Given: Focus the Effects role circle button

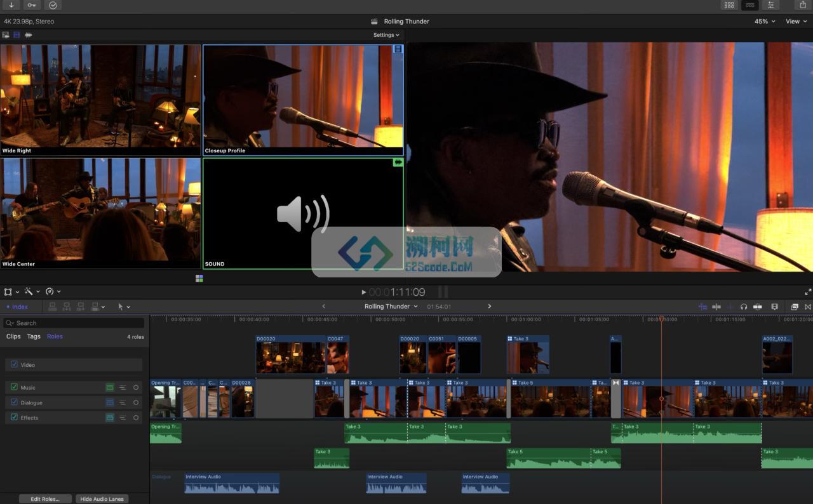Looking at the screenshot, I should [x=136, y=418].
